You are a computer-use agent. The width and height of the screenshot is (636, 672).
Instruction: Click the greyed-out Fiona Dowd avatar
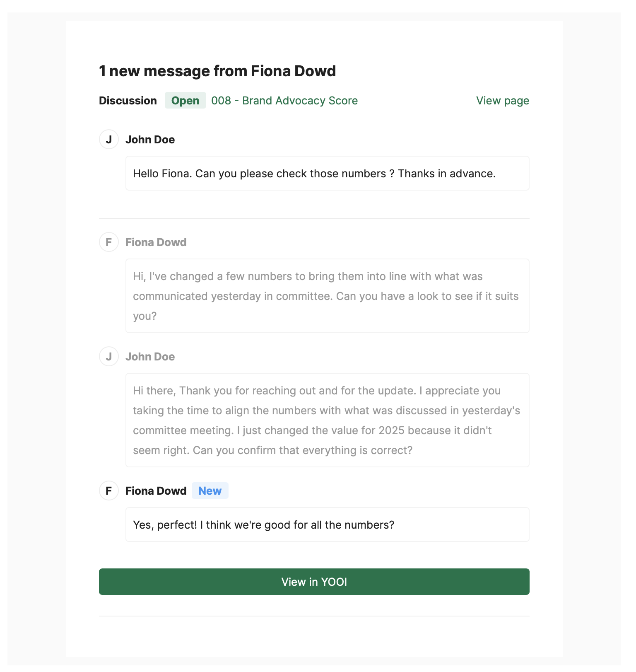tap(109, 242)
